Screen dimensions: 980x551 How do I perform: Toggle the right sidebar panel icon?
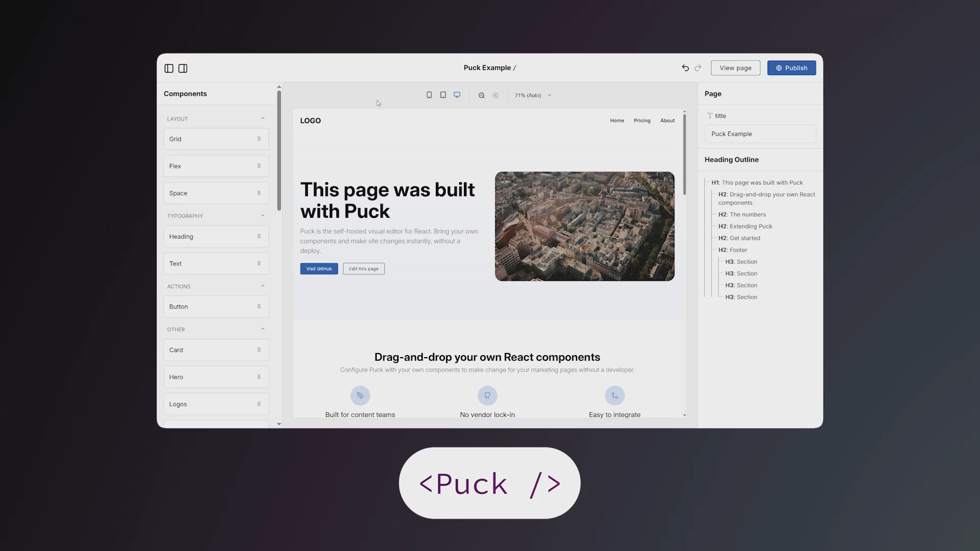point(183,68)
